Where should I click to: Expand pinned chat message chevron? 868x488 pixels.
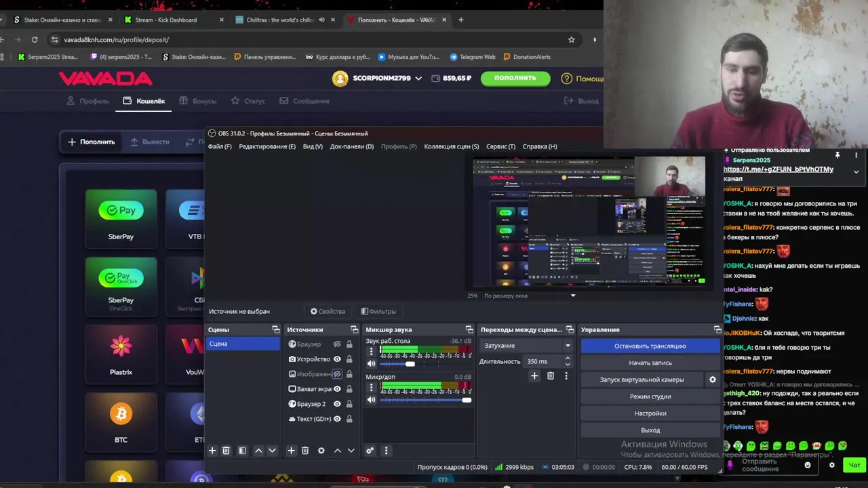(856, 171)
